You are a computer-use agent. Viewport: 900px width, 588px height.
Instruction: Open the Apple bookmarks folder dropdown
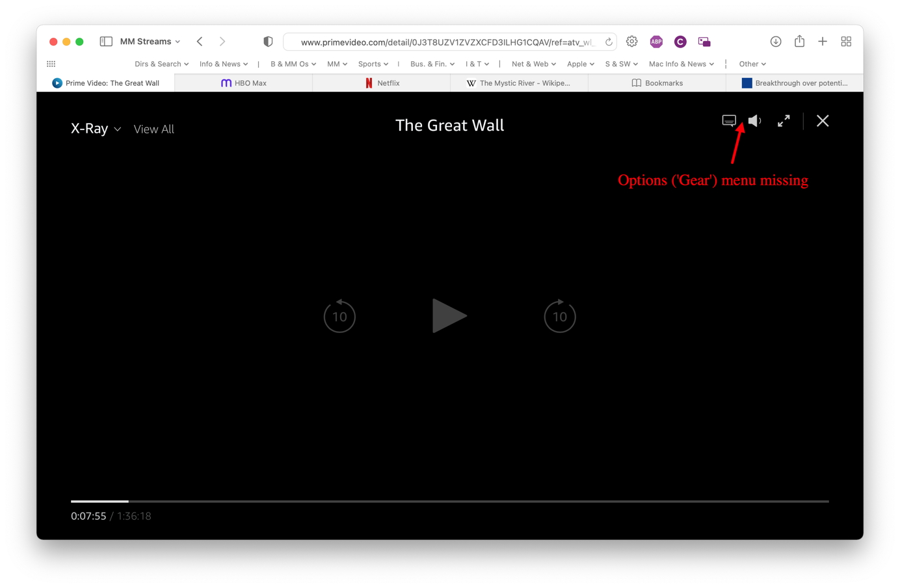(580, 64)
